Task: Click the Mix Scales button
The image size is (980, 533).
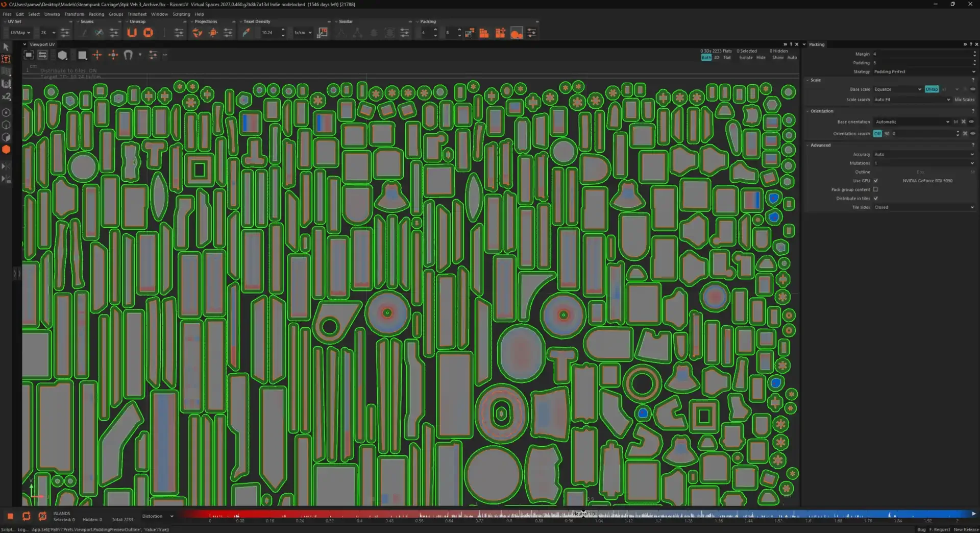Action: 965,100
